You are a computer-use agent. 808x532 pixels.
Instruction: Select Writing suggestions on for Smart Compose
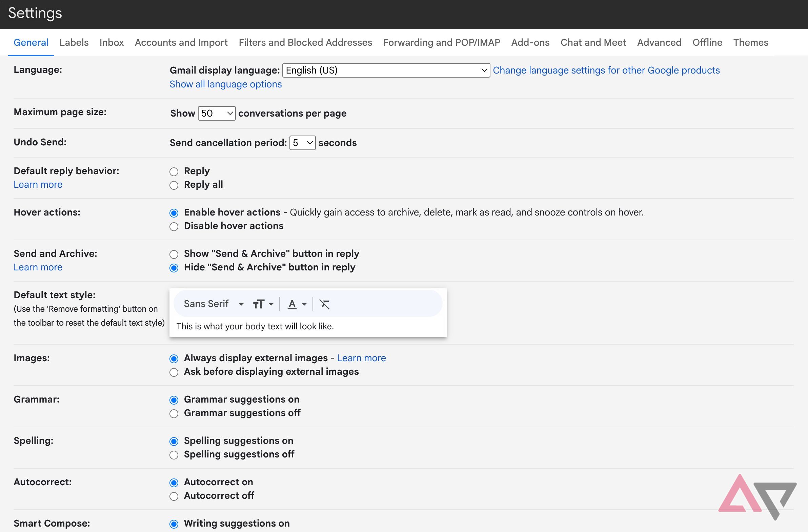(174, 524)
